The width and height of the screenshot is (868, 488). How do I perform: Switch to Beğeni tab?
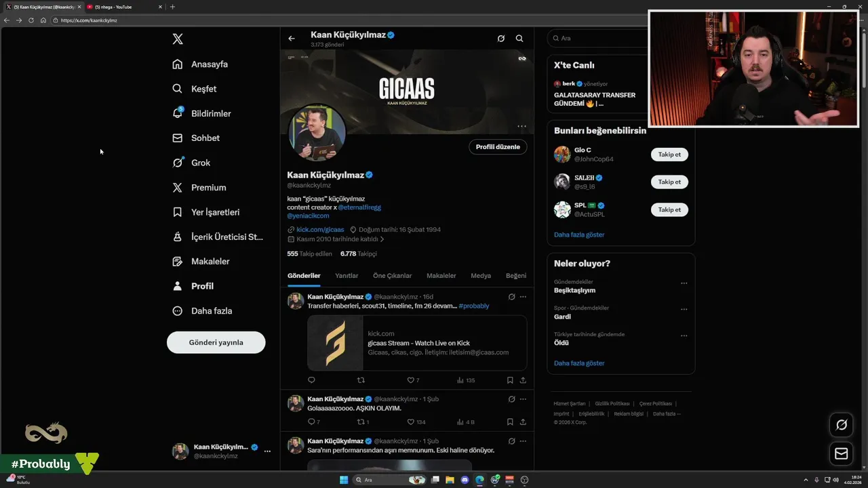click(516, 276)
